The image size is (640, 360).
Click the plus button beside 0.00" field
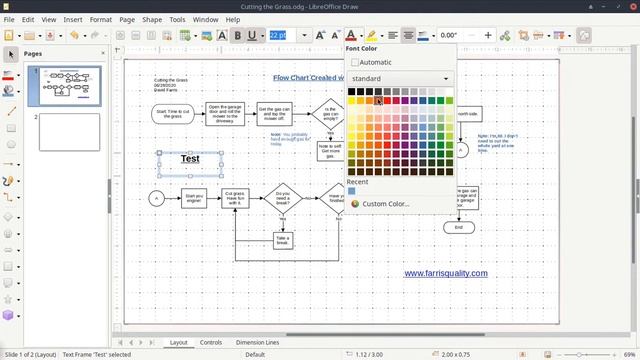coord(488,36)
